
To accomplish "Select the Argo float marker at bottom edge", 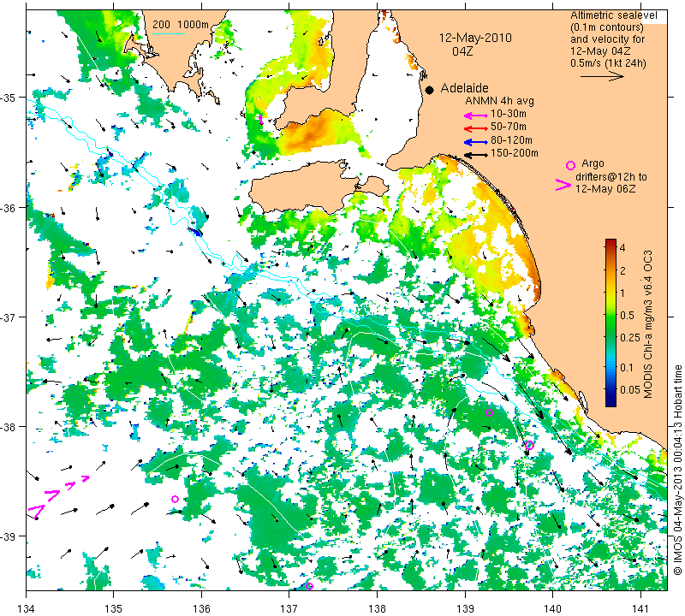I will pyautogui.click(x=309, y=586).
